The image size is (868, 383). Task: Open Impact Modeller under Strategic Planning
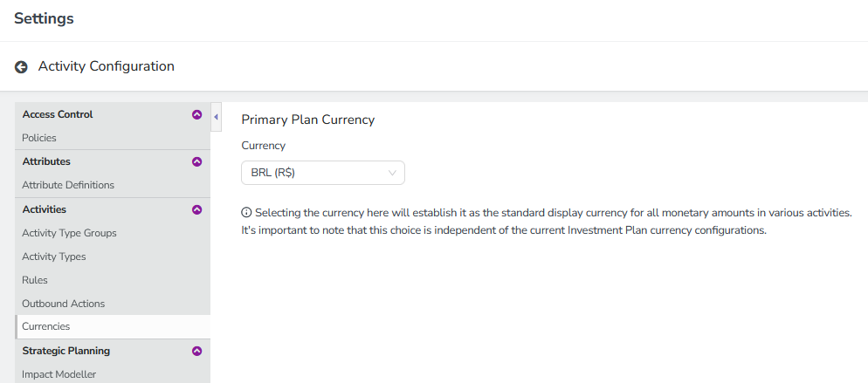tap(59, 374)
